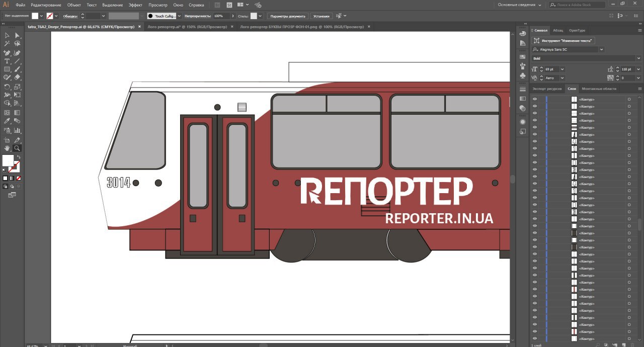Viewport: 644px width, 347px height.
Task: Select the Gradient tool in toolbox
Action: tap(17, 113)
